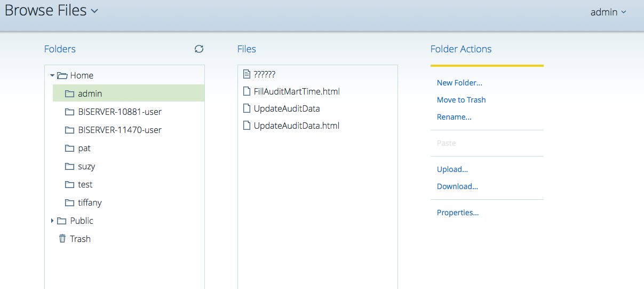Click Move to Trash action
The height and width of the screenshot is (289, 644).
click(x=461, y=100)
